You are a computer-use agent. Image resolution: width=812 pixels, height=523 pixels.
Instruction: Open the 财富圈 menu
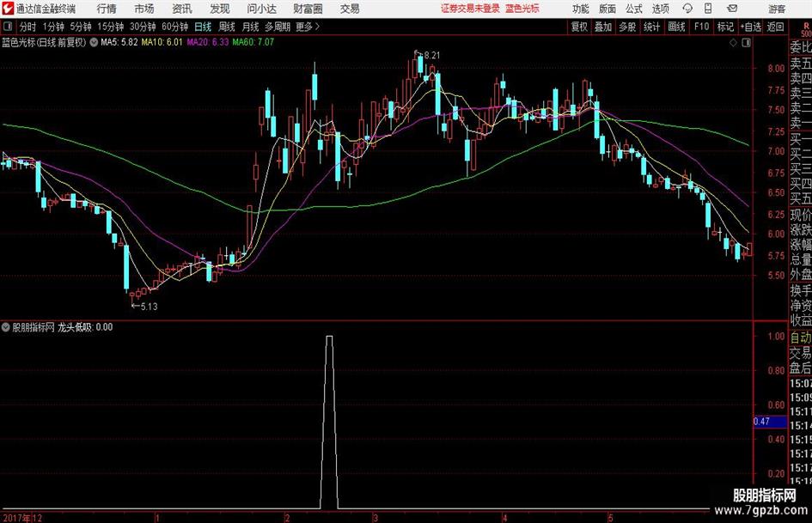(x=308, y=9)
